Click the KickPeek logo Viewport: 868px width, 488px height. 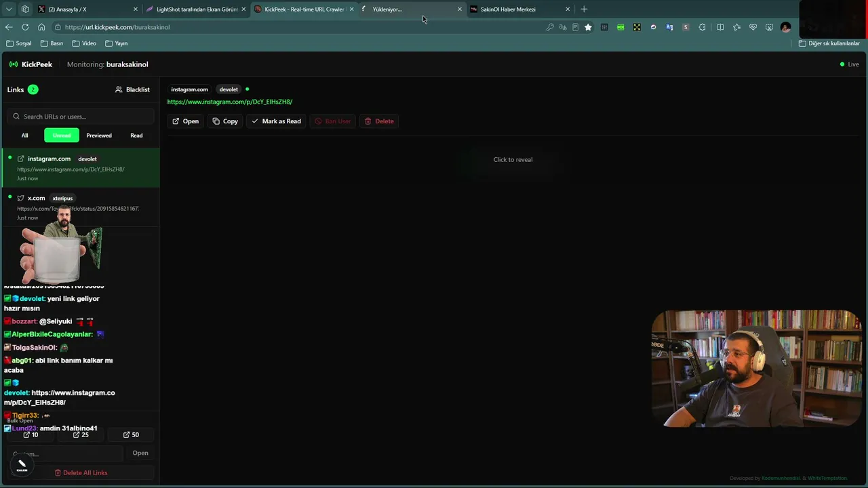tap(31, 64)
